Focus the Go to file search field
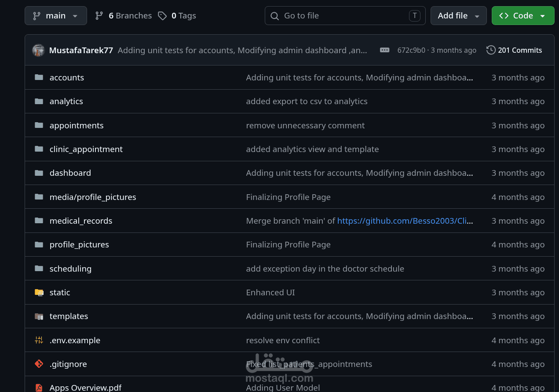559x392 pixels. tap(345, 16)
